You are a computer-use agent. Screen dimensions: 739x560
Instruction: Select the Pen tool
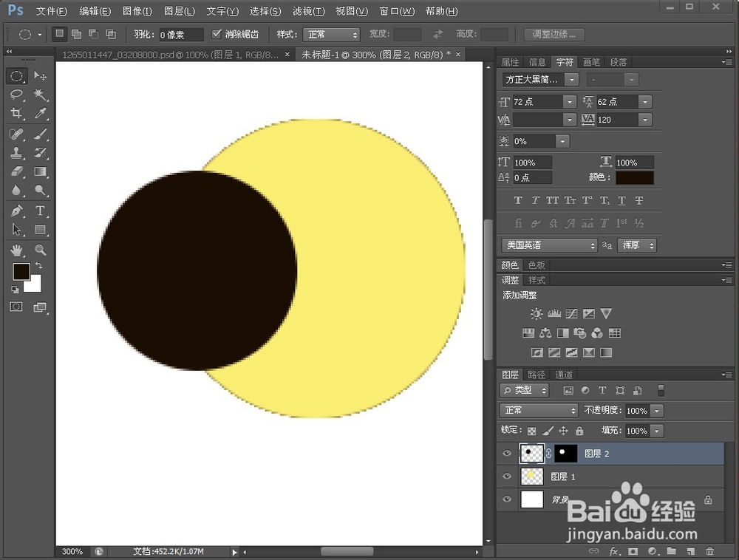click(x=16, y=211)
